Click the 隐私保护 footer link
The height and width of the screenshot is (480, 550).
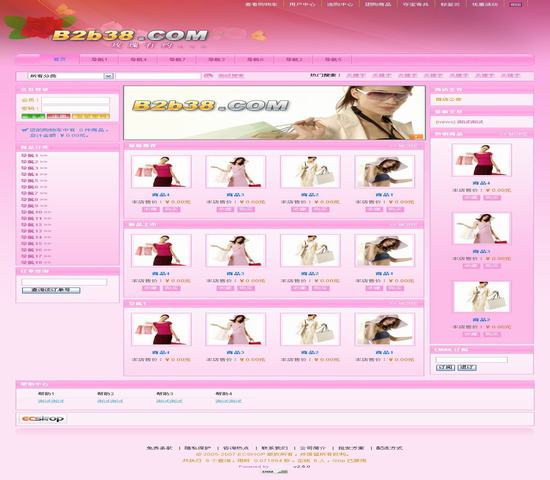198,448
